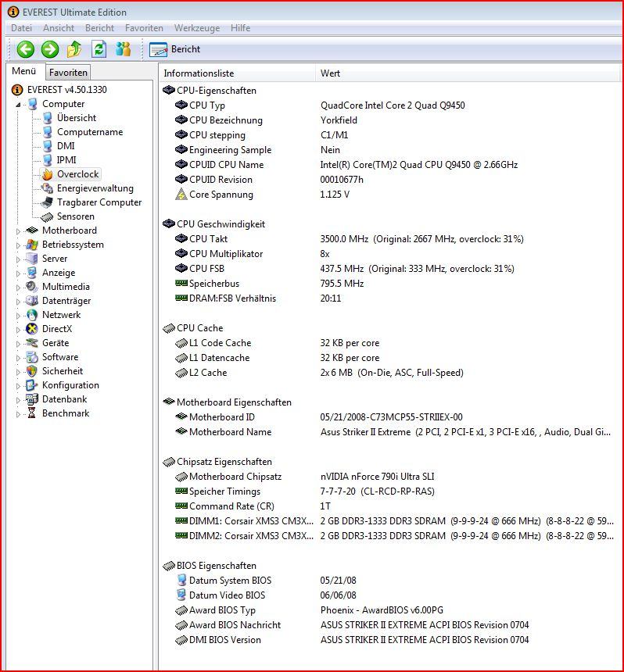Click the Netzwerk globe icon
624x672 pixels.
pos(32,315)
